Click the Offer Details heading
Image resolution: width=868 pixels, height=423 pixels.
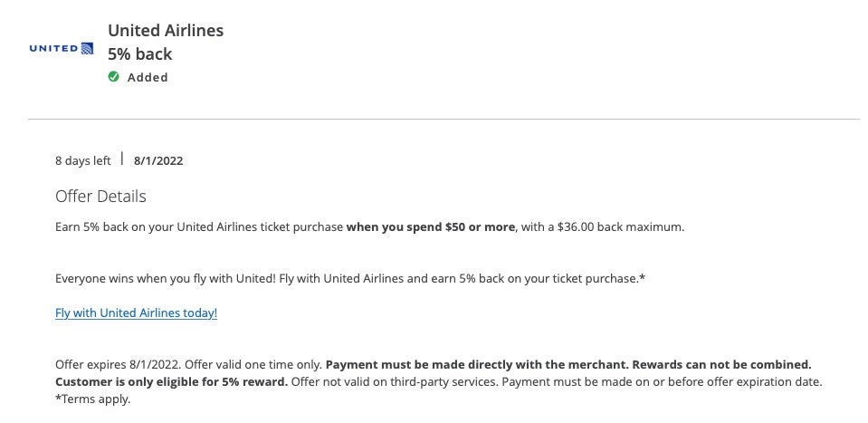pos(100,197)
